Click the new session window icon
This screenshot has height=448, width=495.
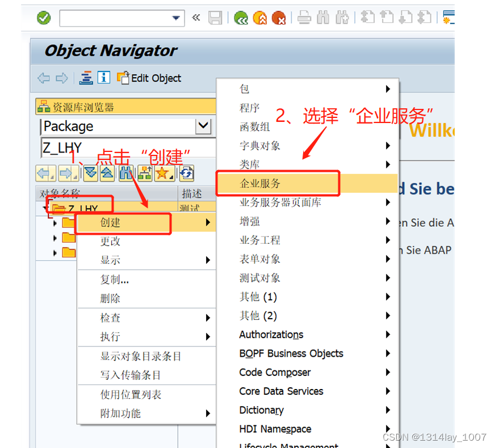pyautogui.click(x=448, y=18)
